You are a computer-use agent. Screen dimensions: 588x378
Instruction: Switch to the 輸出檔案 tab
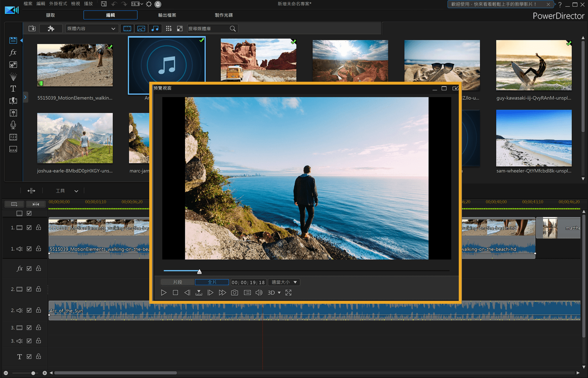coord(167,15)
